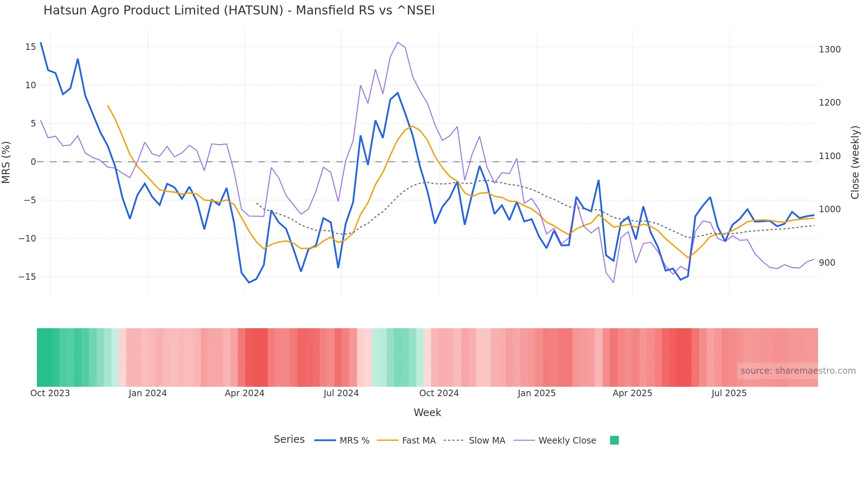Click the 'Jan 2025' x-axis label
This screenshot has width=868, height=488.
[537, 393]
